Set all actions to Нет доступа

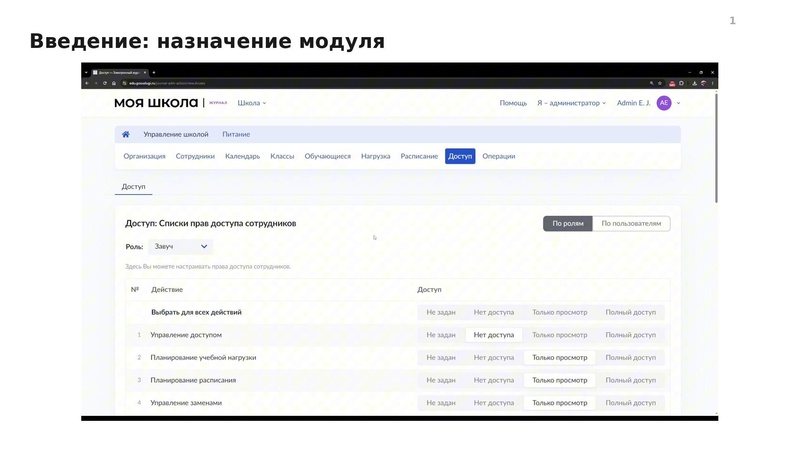[494, 312]
